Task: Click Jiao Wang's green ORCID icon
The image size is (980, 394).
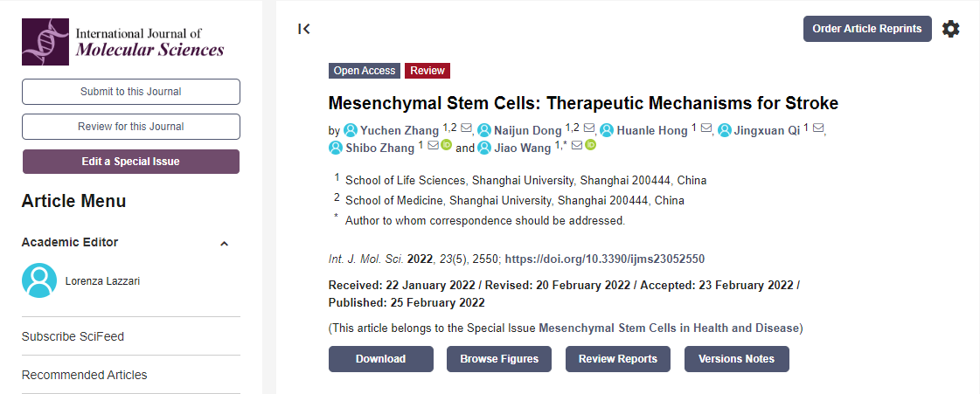Action: pos(590,146)
